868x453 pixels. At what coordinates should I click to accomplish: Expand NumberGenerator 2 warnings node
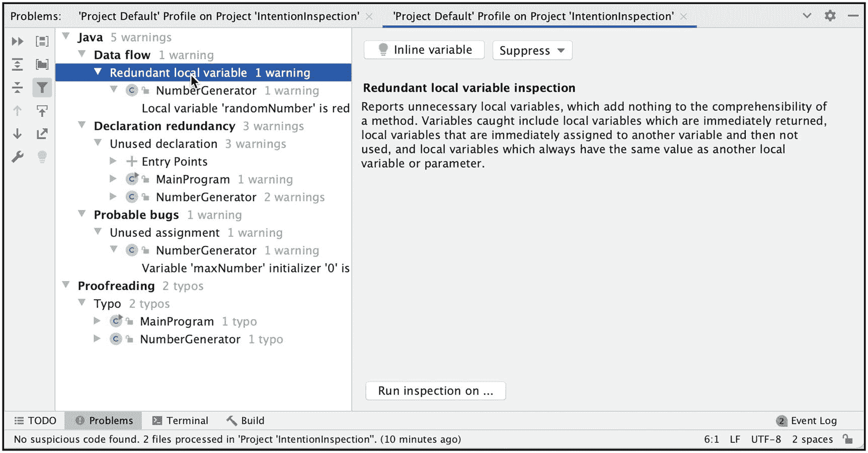click(113, 196)
